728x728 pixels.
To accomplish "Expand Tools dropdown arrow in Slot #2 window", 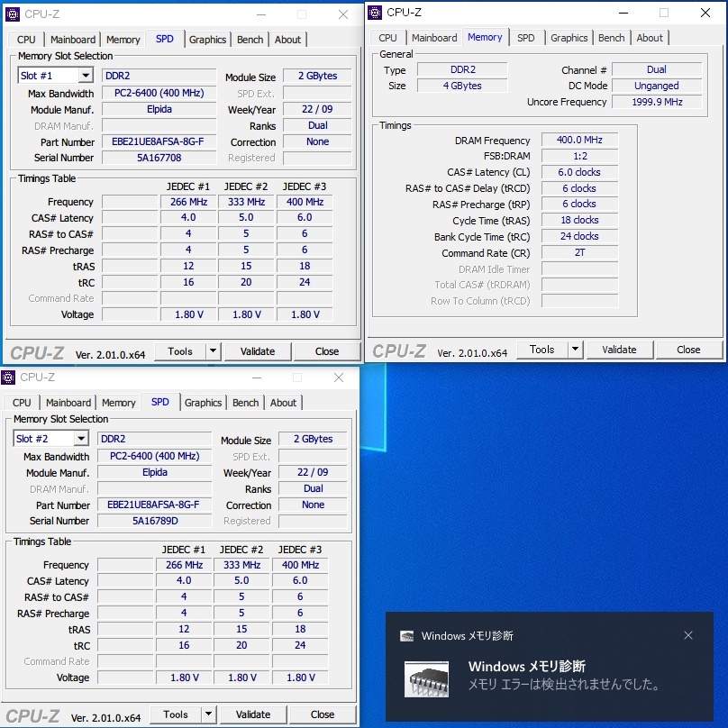I will pos(208,714).
